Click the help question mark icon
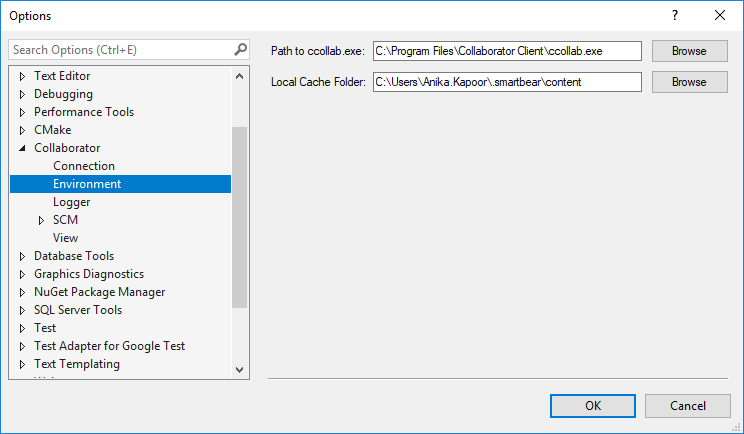 click(x=675, y=15)
